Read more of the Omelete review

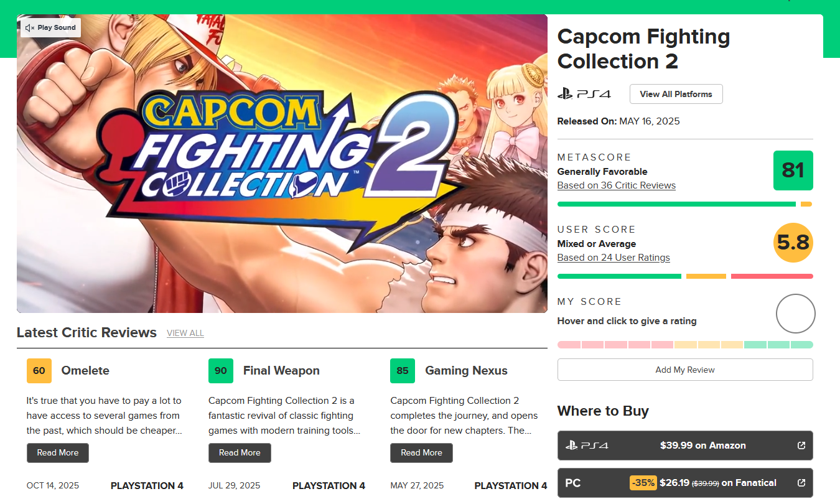pyautogui.click(x=58, y=453)
